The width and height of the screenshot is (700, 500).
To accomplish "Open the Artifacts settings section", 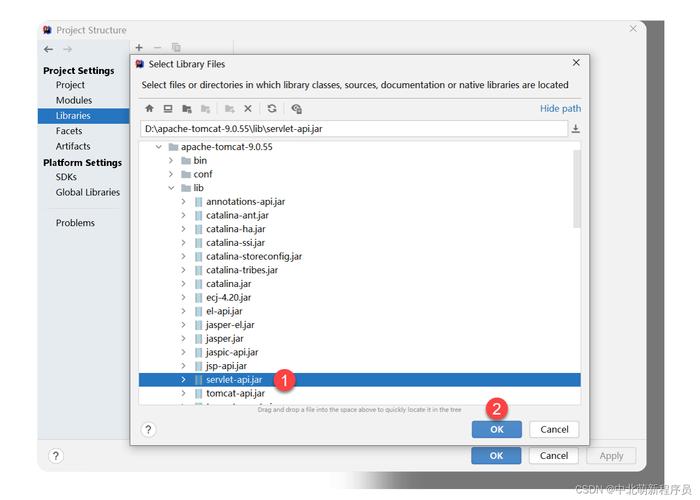I will 73,146.
